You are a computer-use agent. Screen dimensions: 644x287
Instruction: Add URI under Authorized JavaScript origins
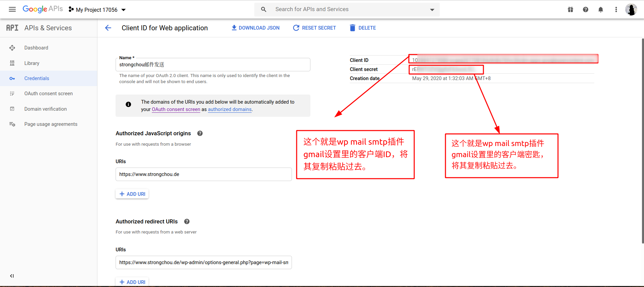point(132,194)
